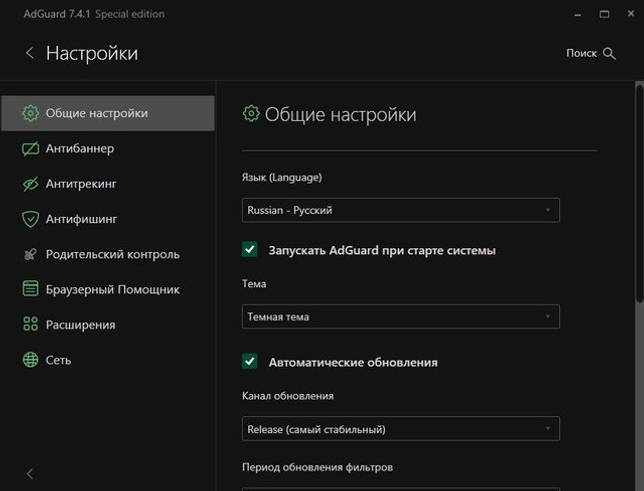Click the arrow of Тема dropdown

[548, 316]
